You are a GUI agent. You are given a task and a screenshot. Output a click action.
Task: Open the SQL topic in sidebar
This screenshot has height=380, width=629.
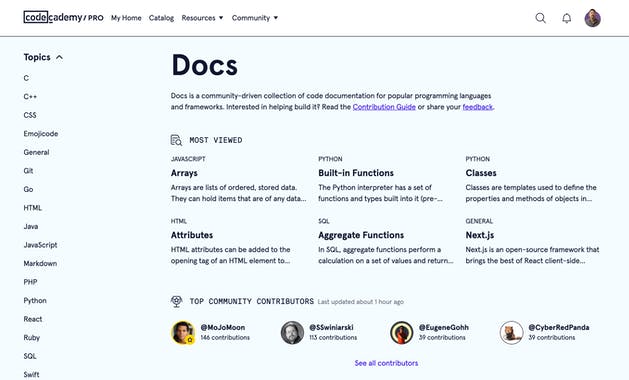point(30,356)
